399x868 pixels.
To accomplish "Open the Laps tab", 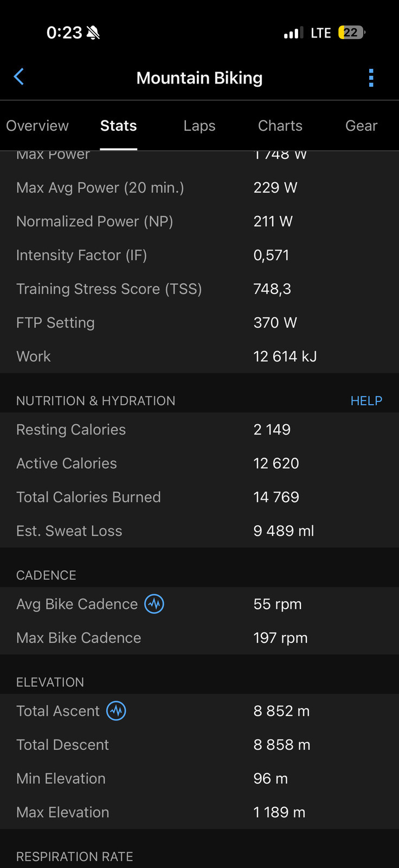I will [200, 126].
